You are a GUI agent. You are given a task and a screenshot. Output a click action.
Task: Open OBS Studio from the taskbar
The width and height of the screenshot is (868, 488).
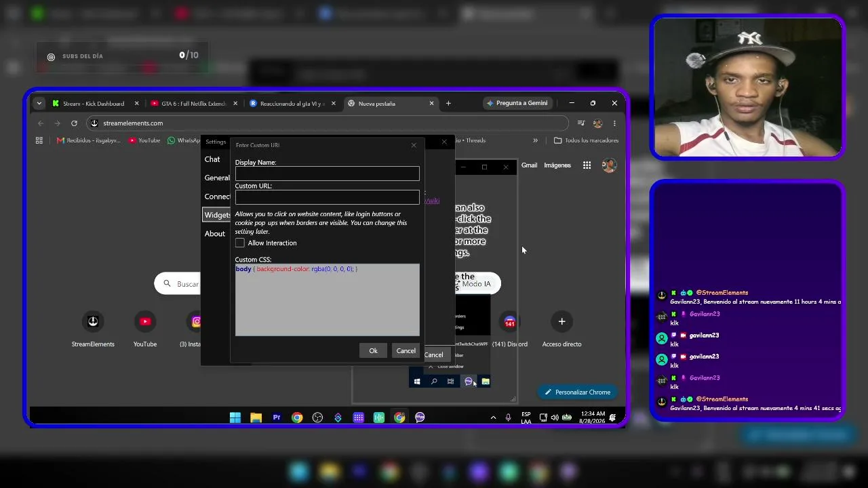(317, 418)
